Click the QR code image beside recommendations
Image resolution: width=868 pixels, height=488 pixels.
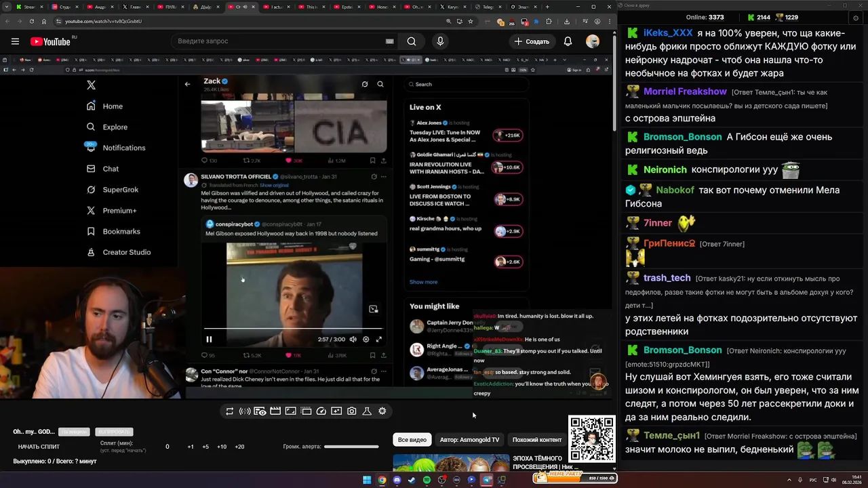(x=592, y=439)
